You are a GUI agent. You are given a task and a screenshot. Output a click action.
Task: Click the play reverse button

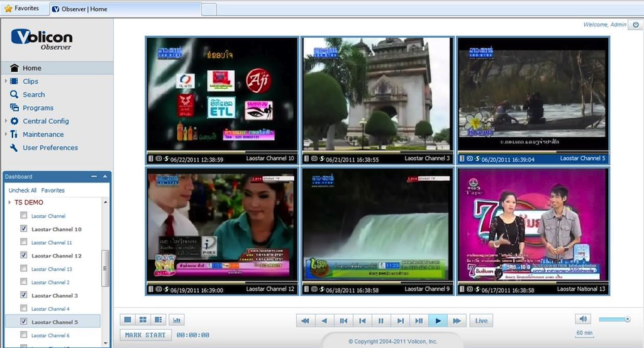[324, 321]
